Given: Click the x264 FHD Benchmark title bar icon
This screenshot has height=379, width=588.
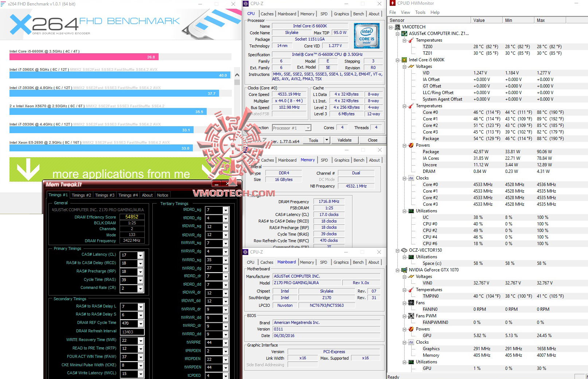Looking at the screenshot, I should 4,4.
